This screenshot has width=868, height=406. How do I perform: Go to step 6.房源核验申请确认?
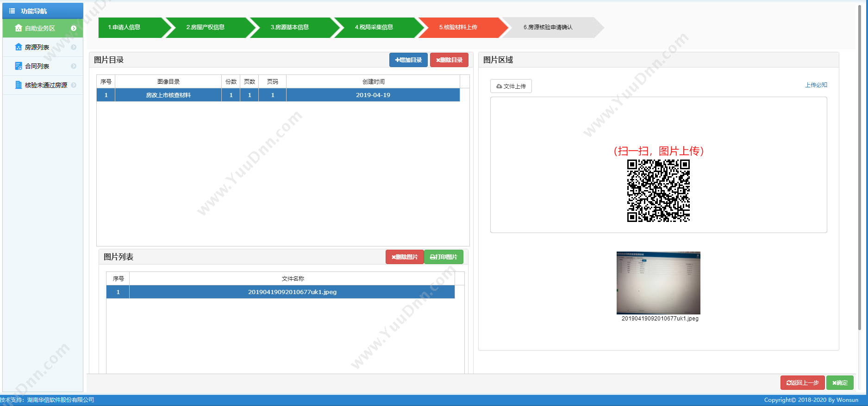tap(552, 27)
